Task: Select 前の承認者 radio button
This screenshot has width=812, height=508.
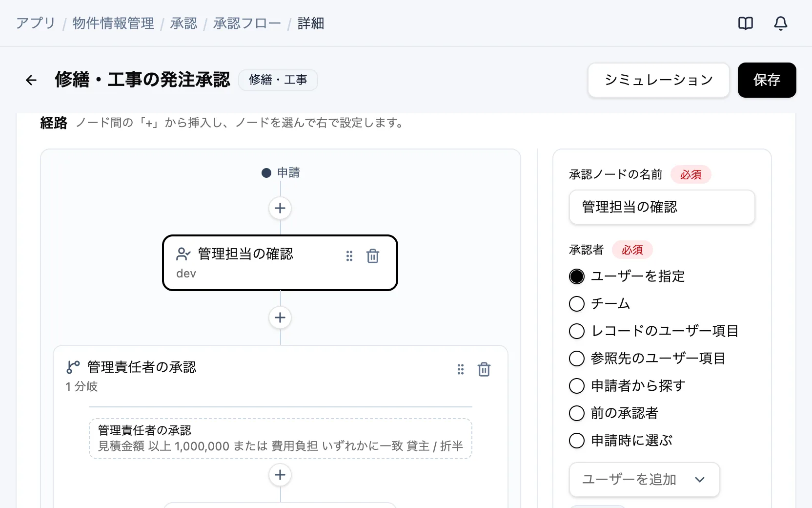Action: 577,413
